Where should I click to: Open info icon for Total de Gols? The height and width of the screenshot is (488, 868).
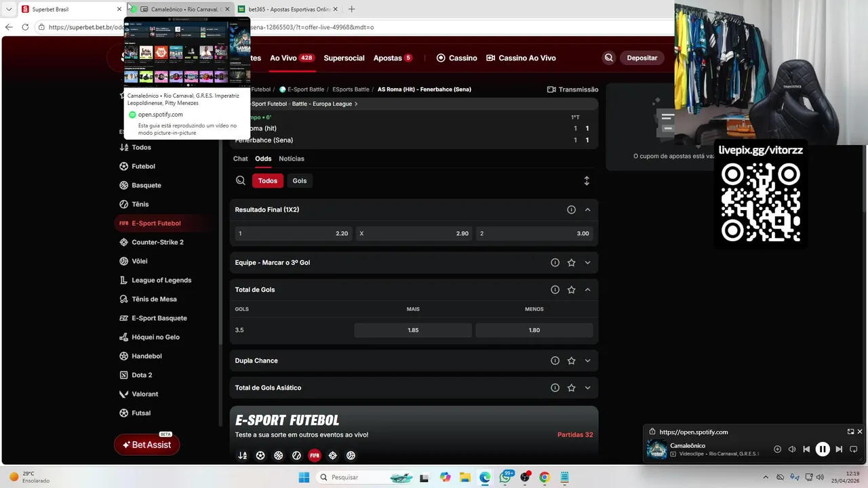[x=555, y=290]
